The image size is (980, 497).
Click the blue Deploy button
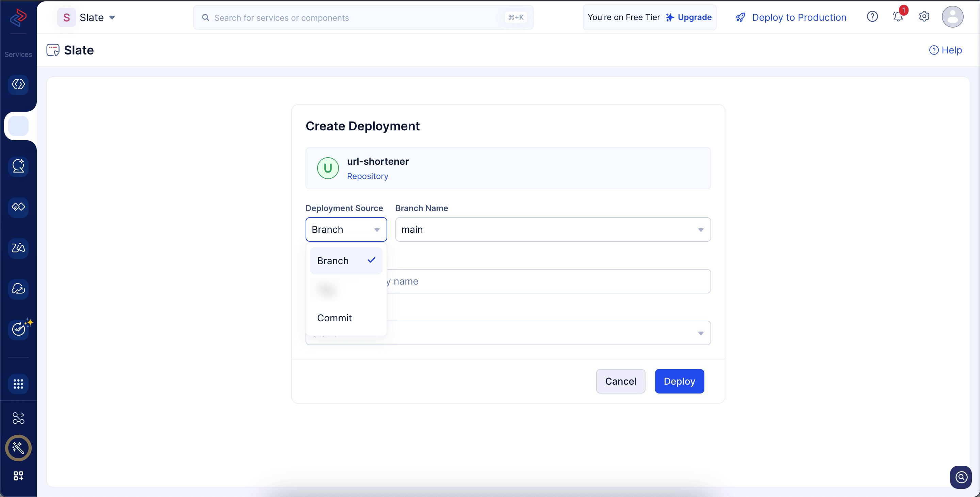coord(679,381)
